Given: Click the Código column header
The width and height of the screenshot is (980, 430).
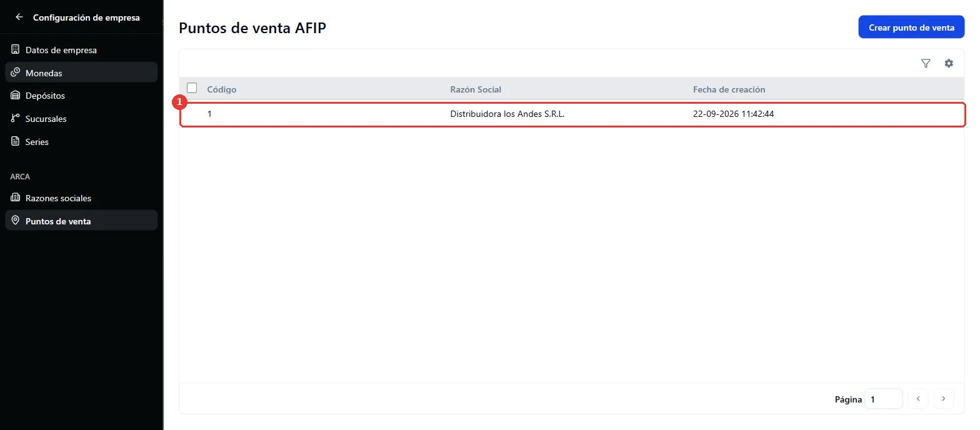Looking at the screenshot, I should click(222, 89).
